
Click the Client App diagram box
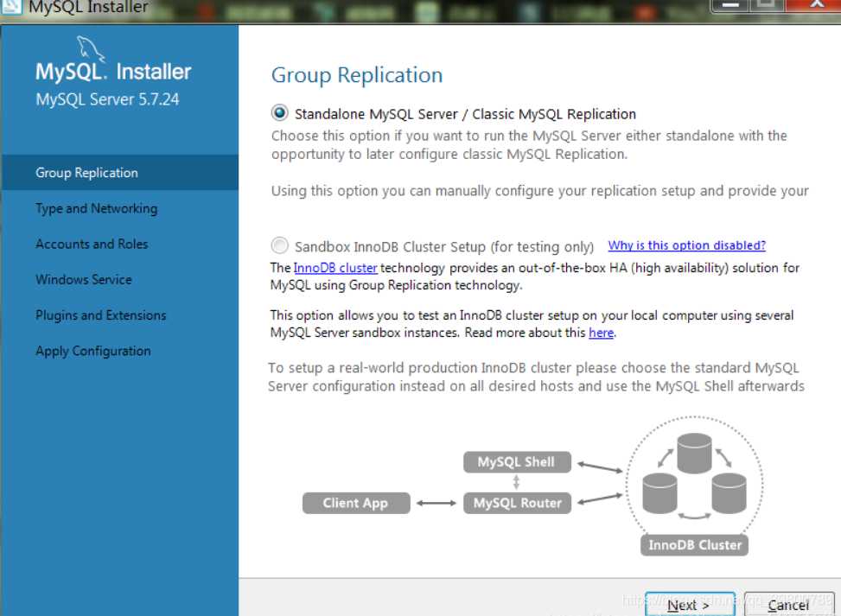pos(356,503)
